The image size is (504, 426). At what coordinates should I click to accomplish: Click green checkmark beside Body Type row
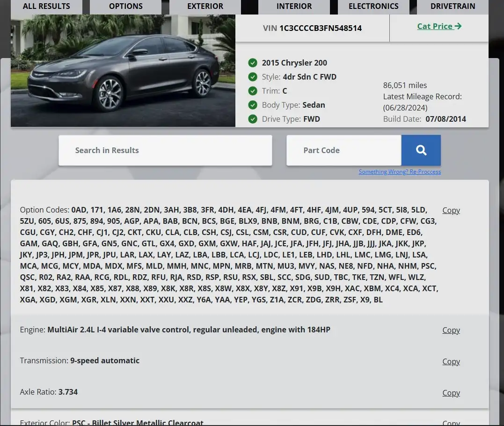coord(253,105)
